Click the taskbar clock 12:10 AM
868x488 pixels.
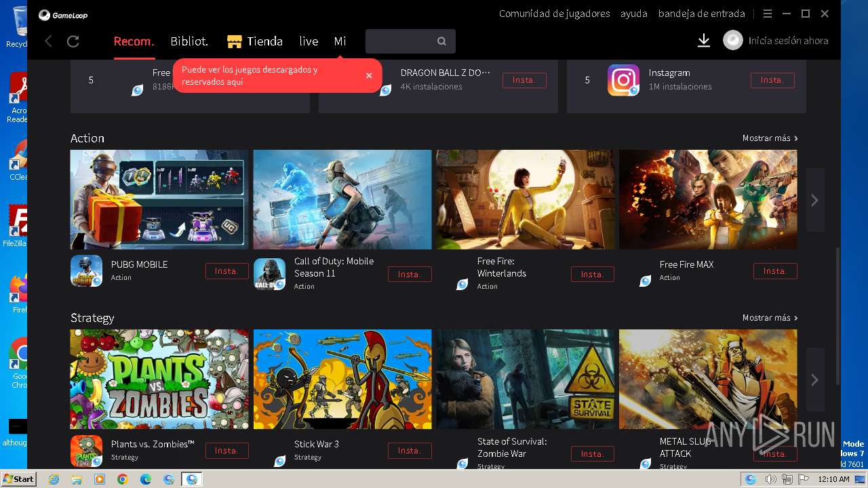coord(833,479)
